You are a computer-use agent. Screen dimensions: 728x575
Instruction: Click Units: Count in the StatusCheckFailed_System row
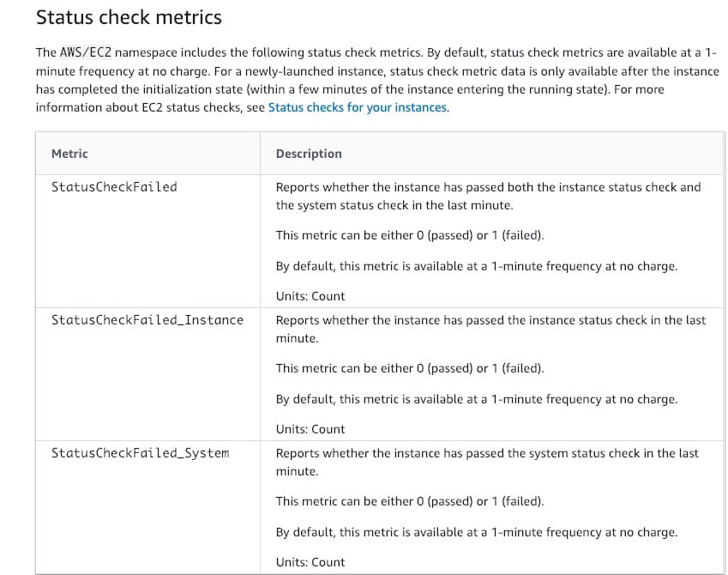click(x=310, y=562)
